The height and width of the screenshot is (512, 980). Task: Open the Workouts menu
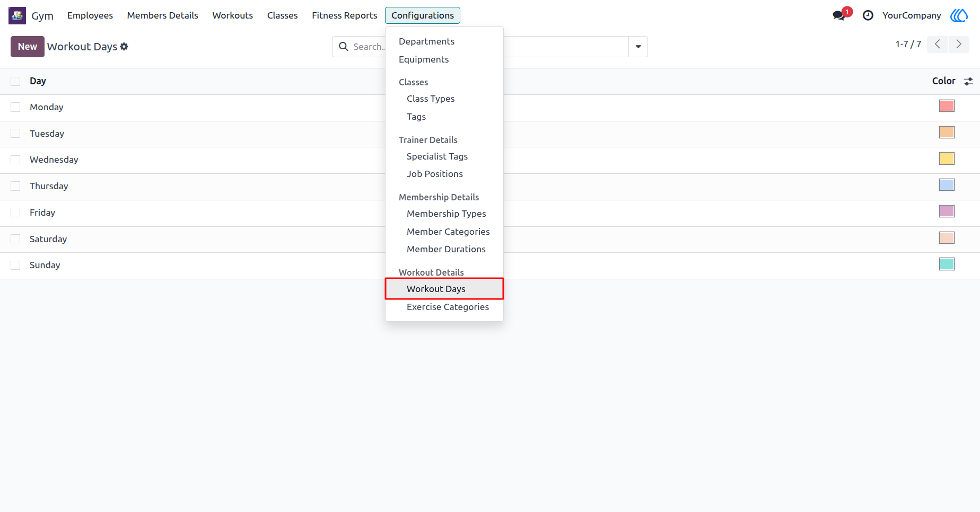tap(233, 15)
